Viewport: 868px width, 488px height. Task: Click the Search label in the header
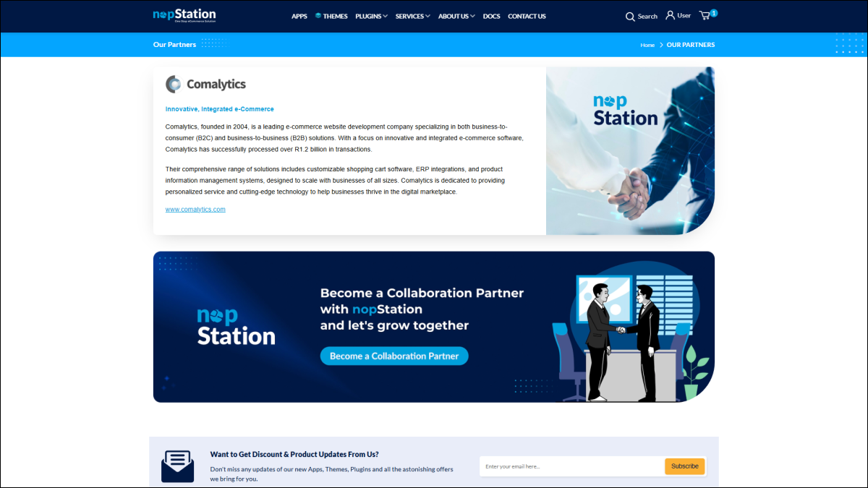(x=647, y=17)
